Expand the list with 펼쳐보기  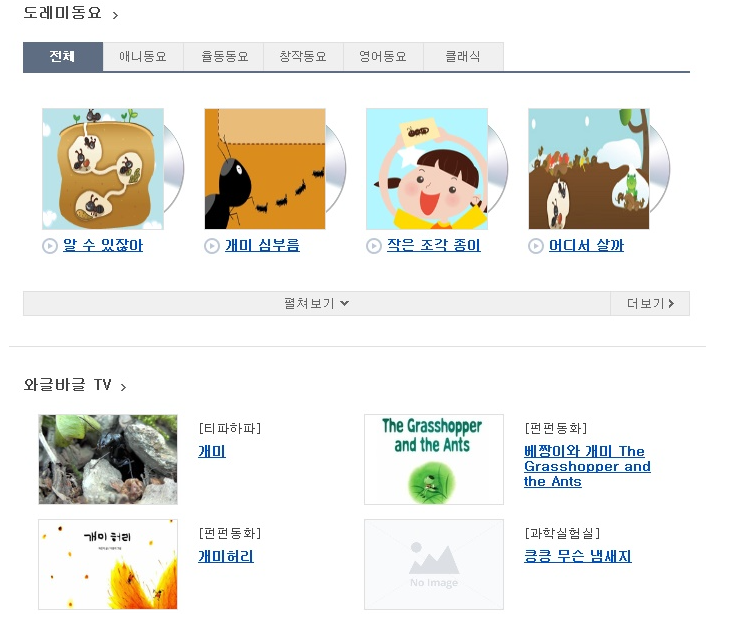(x=317, y=303)
